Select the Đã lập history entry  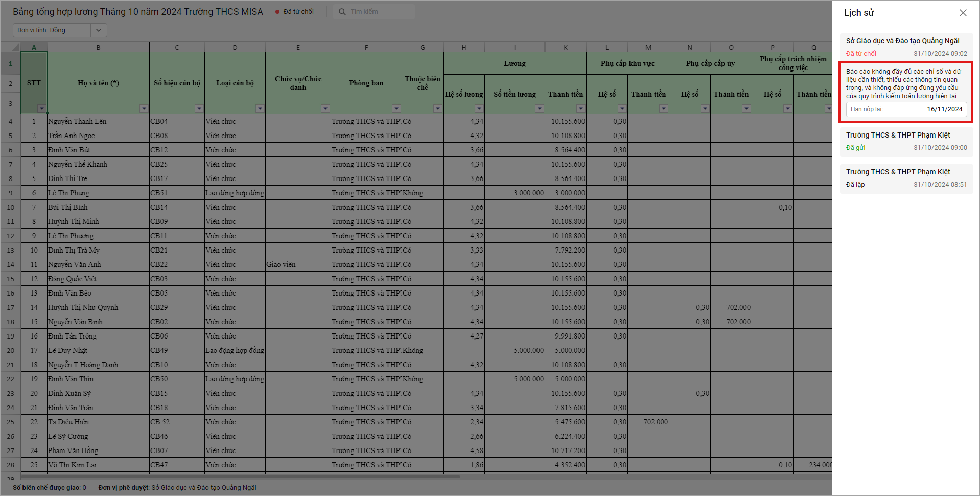click(x=905, y=178)
